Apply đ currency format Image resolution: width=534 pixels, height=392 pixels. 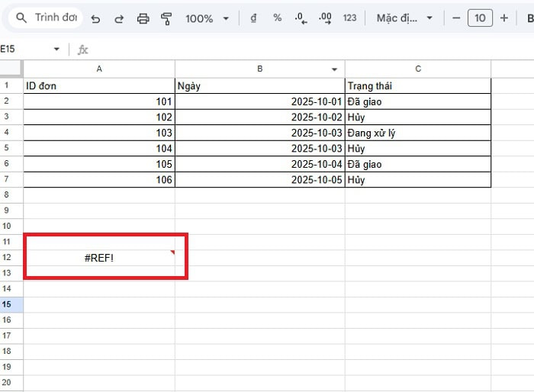pos(253,18)
